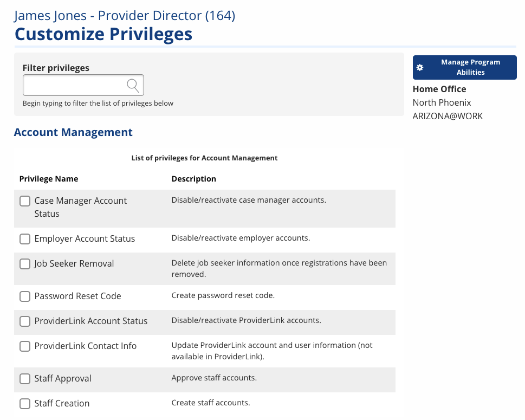Image resolution: width=525 pixels, height=420 pixels.
Task: Click the 'Customize Privileges' page title
Action: 103,34
